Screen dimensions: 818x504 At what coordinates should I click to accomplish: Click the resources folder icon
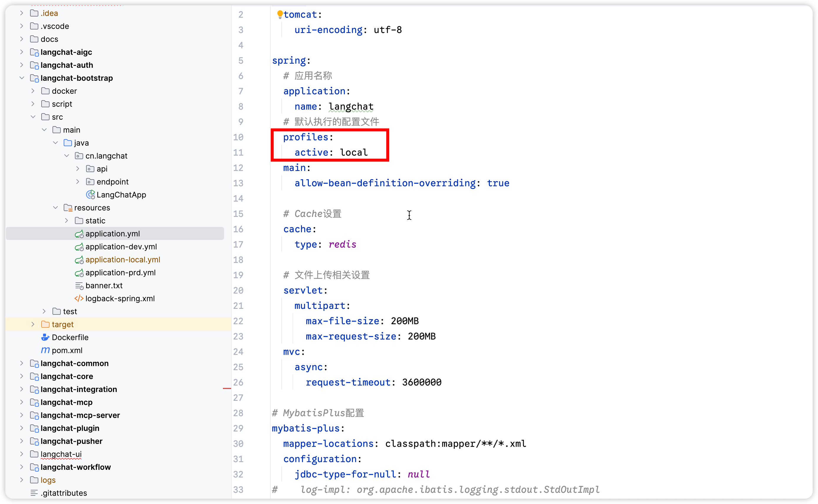point(68,208)
